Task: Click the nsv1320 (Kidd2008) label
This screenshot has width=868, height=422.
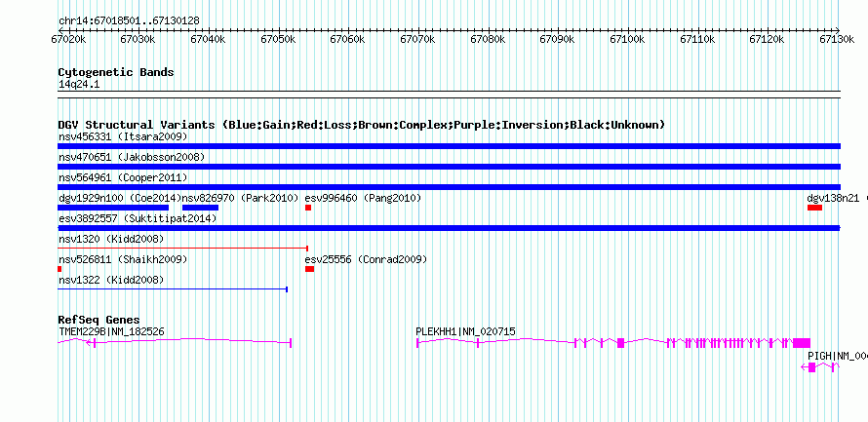Action: [111, 239]
